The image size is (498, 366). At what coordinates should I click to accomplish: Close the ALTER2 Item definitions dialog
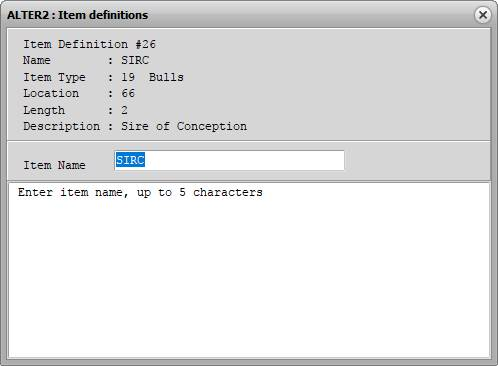(x=482, y=15)
